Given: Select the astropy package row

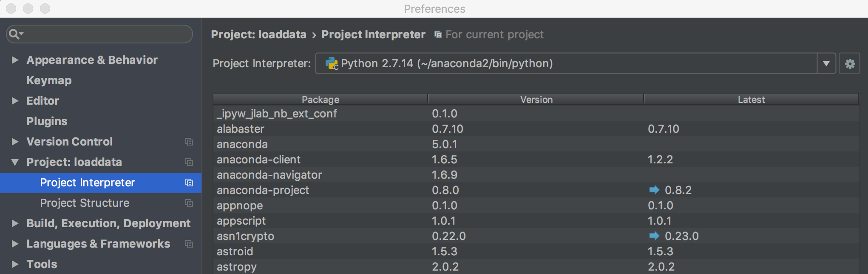Looking at the screenshot, I should 237,267.
